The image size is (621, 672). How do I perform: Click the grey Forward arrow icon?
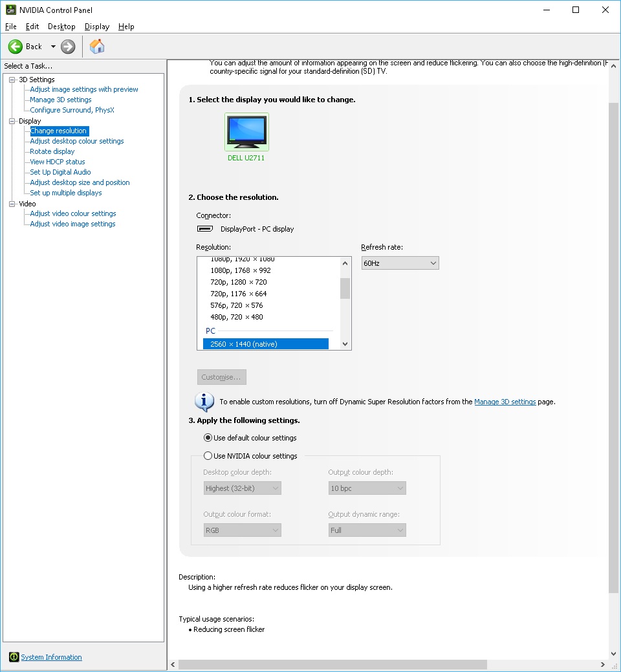coord(68,47)
